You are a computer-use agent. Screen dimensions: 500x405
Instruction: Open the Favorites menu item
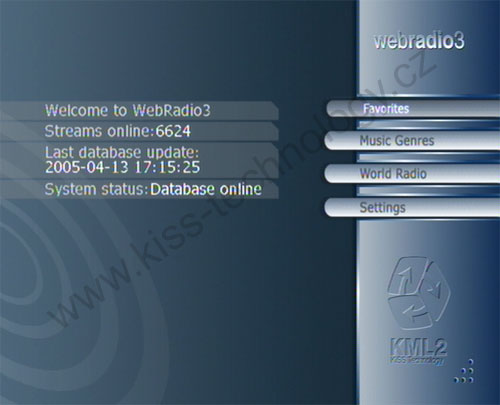pos(413,109)
